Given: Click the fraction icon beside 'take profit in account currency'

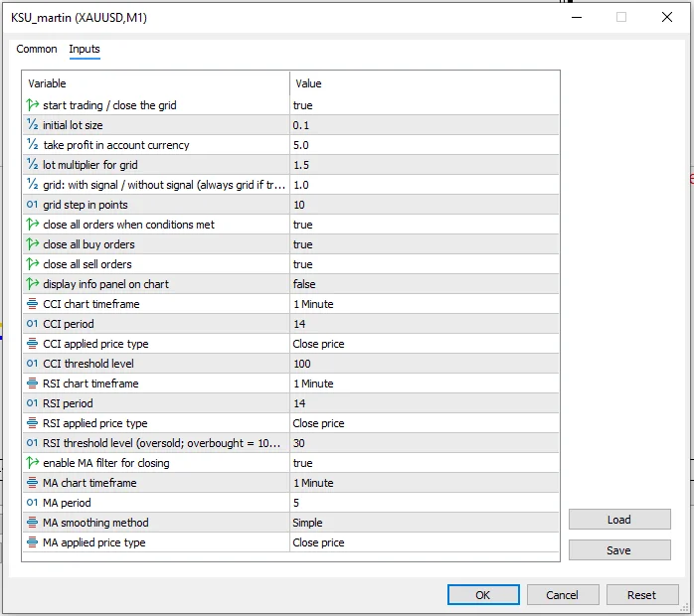Looking at the screenshot, I should 32,145.
